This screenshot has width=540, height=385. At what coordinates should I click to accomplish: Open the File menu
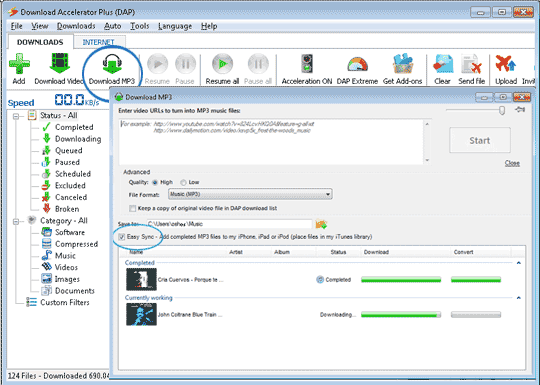point(16,26)
